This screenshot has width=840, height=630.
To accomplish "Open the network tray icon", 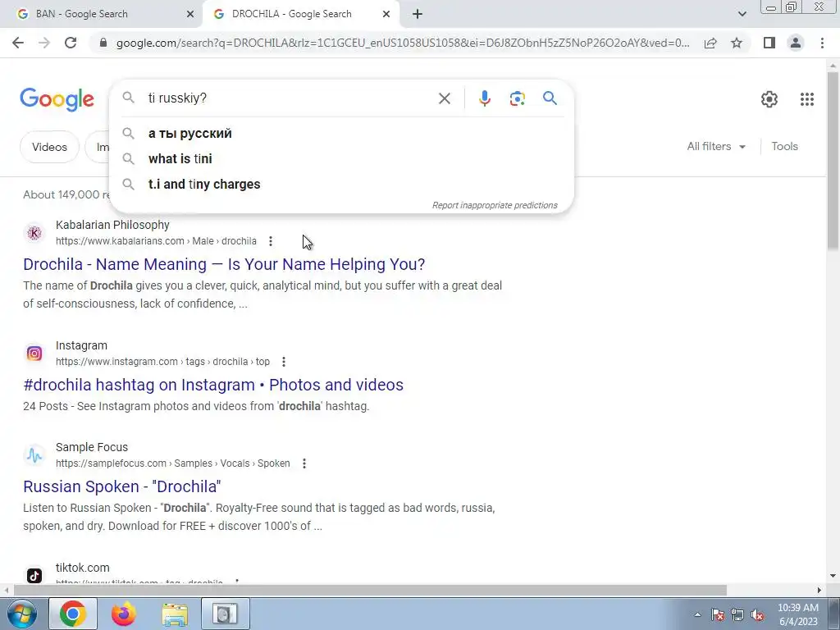I will click(x=737, y=614).
